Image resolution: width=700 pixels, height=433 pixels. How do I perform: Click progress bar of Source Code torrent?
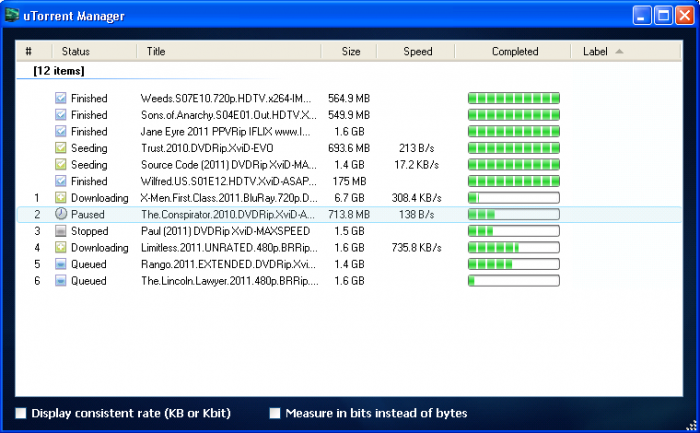click(514, 164)
